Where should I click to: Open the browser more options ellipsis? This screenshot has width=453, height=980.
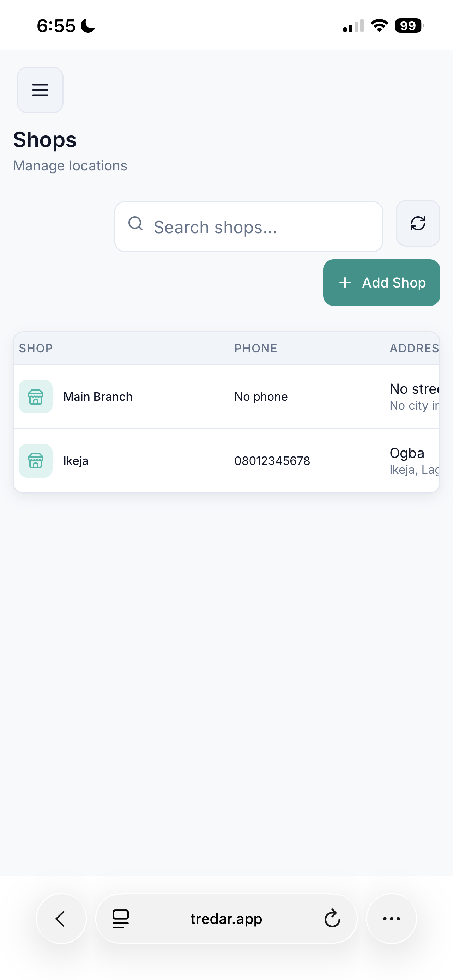click(391, 918)
